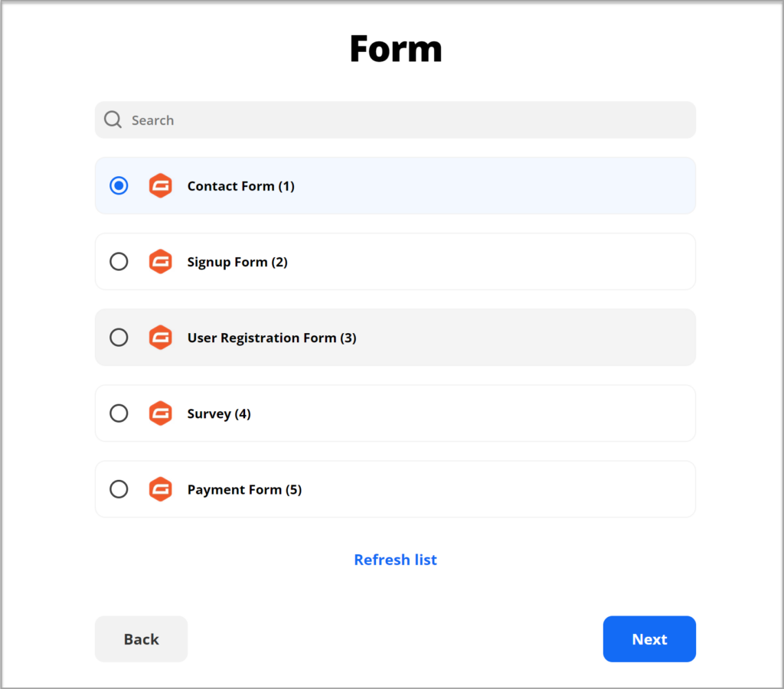This screenshot has width=784, height=689.
Task: Select the Signup Form (2) radio button
Action: pyautogui.click(x=119, y=262)
